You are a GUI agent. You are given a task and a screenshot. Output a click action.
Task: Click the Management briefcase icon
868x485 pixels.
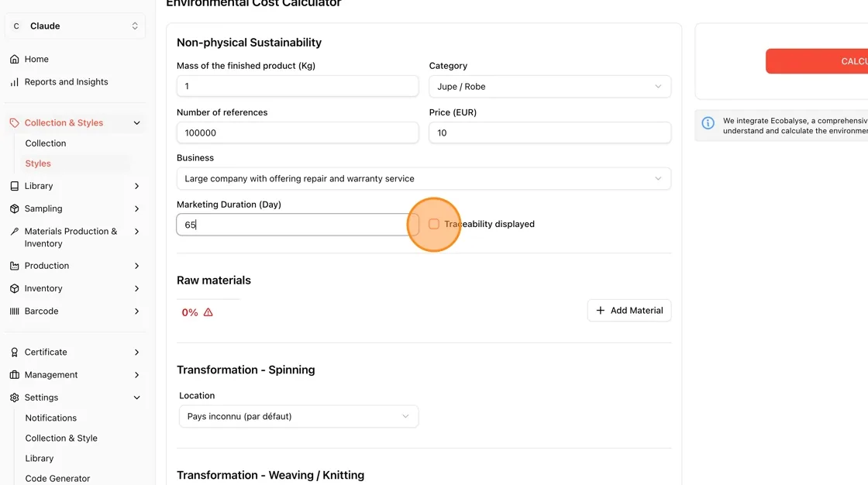click(x=15, y=375)
